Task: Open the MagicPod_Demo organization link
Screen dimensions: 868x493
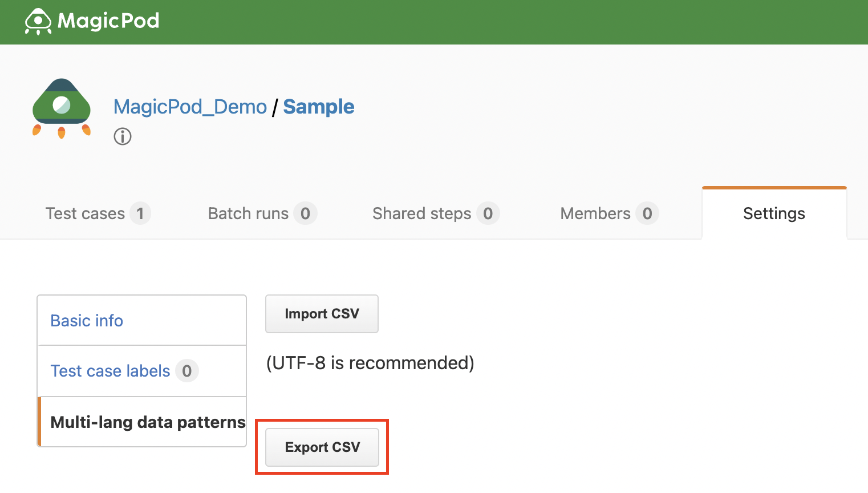Action: tap(190, 107)
